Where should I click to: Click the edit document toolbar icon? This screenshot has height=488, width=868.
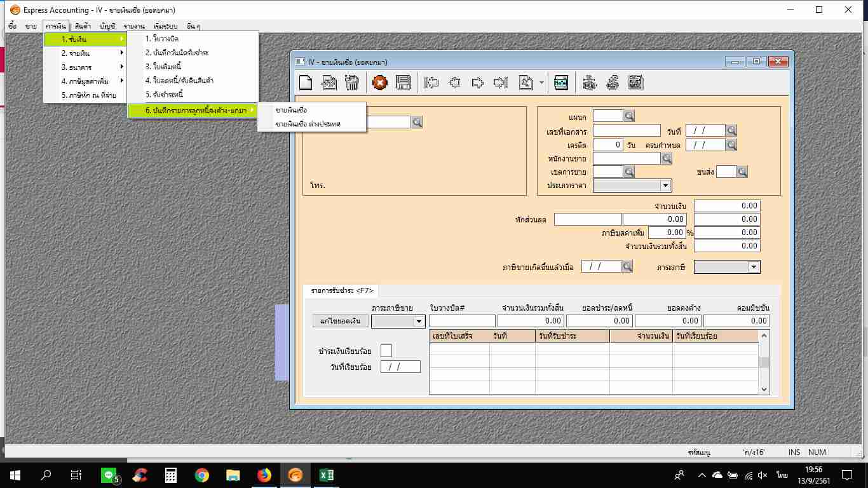(329, 83)
